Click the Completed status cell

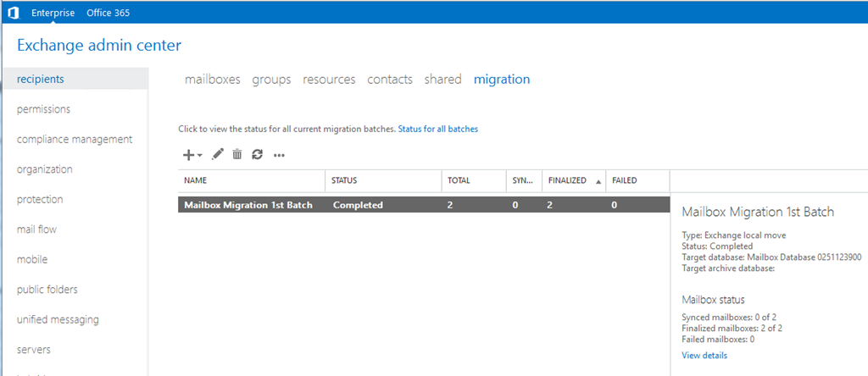point(358,205)
